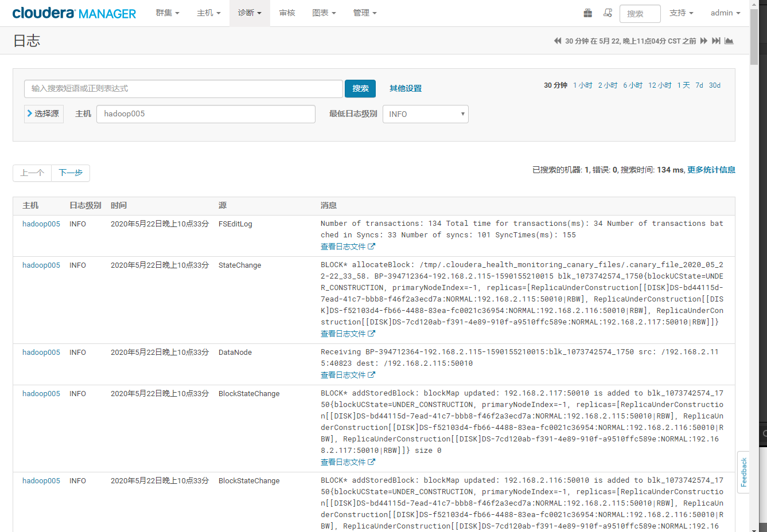Viewport: 767px width, 532px height.
Task: Select the 30d time range
Action: (x=715, y=85)
